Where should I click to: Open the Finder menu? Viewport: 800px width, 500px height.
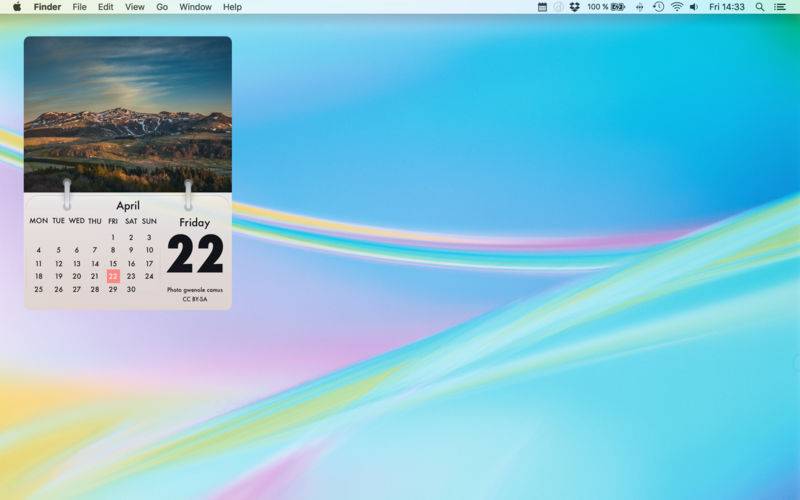pyautogui.click(x=47, y=7)
